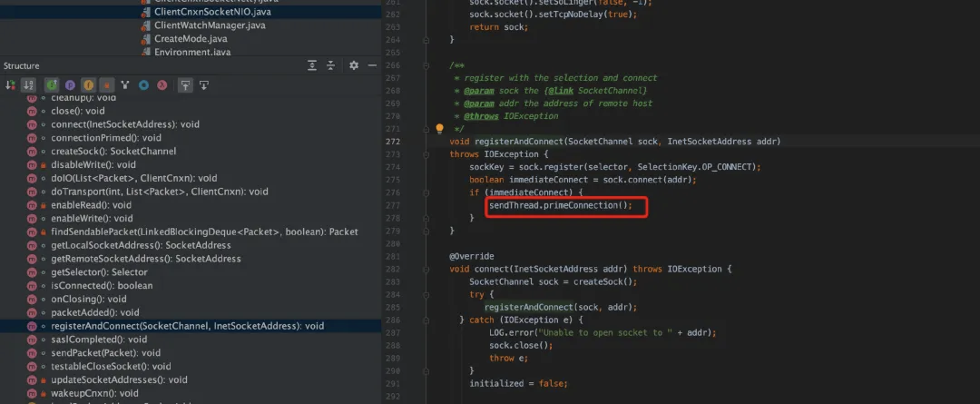This screenshot has height=404, width=980.
Task: Select ClientCnxnSocketNIO.java in the file list
Action: [x=212, y=12]
